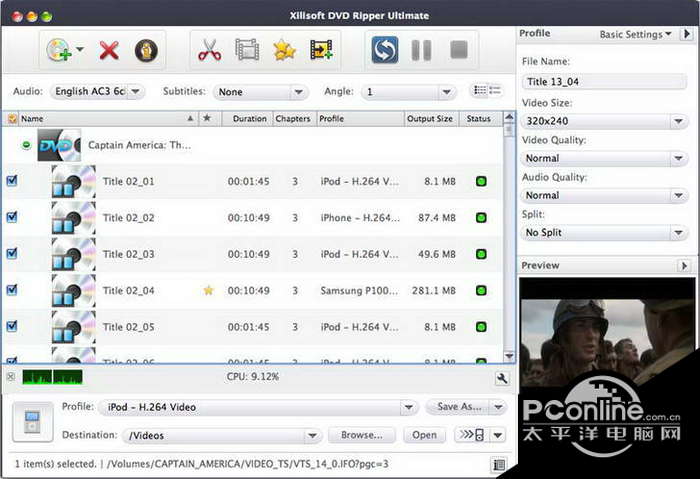Click the Title 02_03 disc thumbnail
700x479 pixels.
(x=73, y=254)
